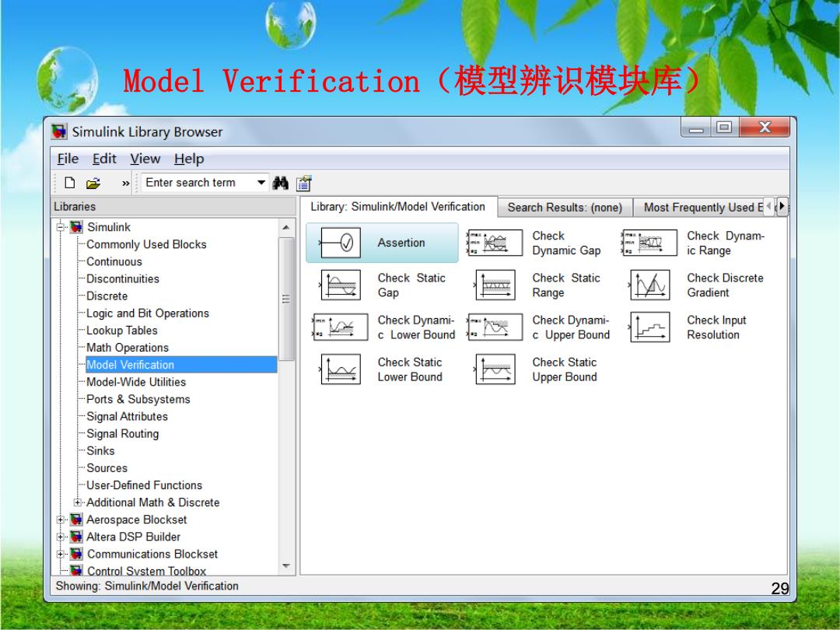
Task: Select the Sources library
Action: [107, 468]
